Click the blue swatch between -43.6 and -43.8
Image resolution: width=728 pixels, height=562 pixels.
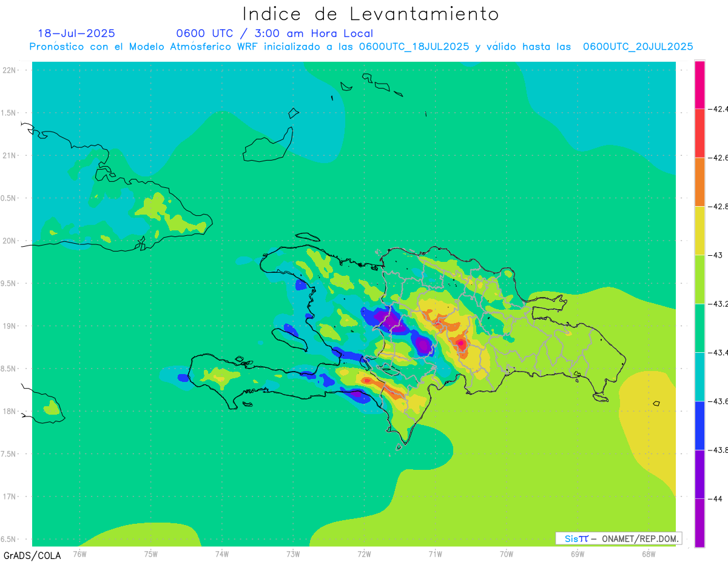pyautogui.click(x=699, y=426)
